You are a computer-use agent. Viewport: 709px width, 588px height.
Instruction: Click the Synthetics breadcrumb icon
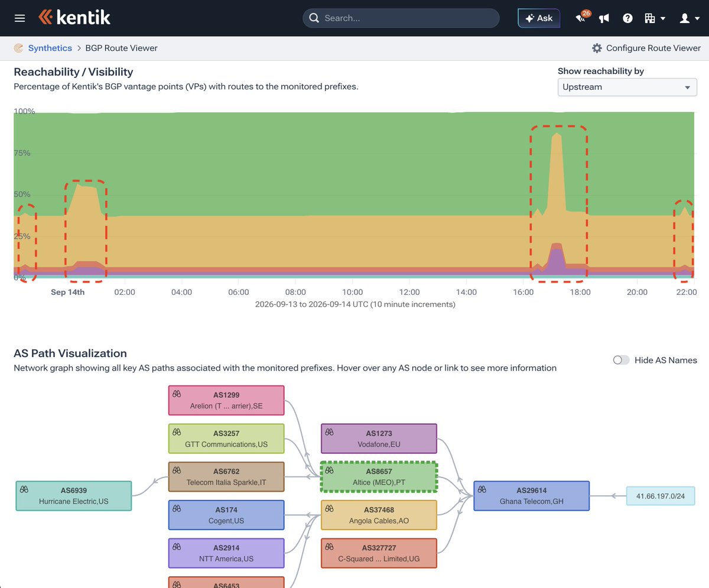19,48
